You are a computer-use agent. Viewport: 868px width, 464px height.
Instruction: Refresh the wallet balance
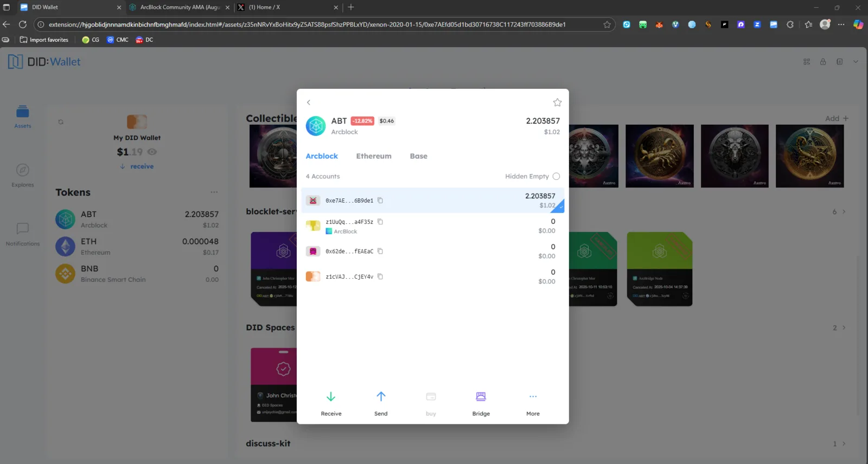tap(61, 122)
